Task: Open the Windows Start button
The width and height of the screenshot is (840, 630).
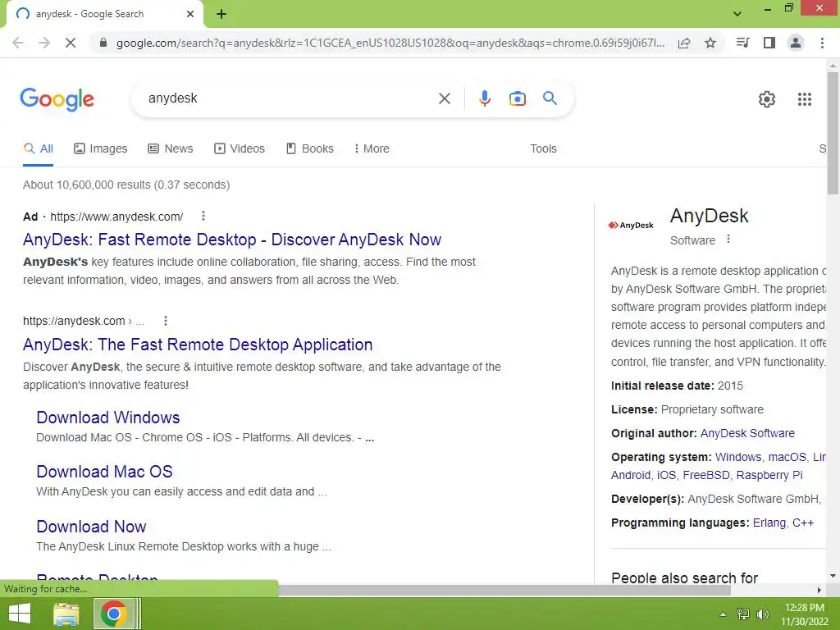Action: (20, 614)
